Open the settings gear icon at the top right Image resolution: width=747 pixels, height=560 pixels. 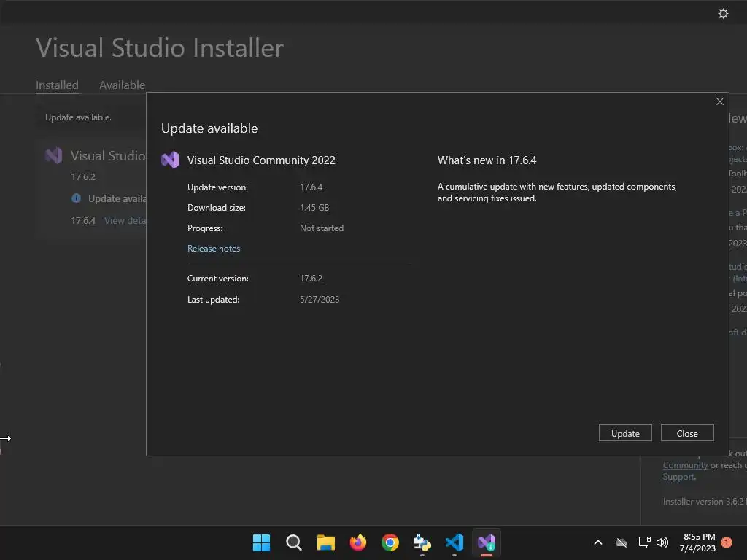(x=723, y=13)
